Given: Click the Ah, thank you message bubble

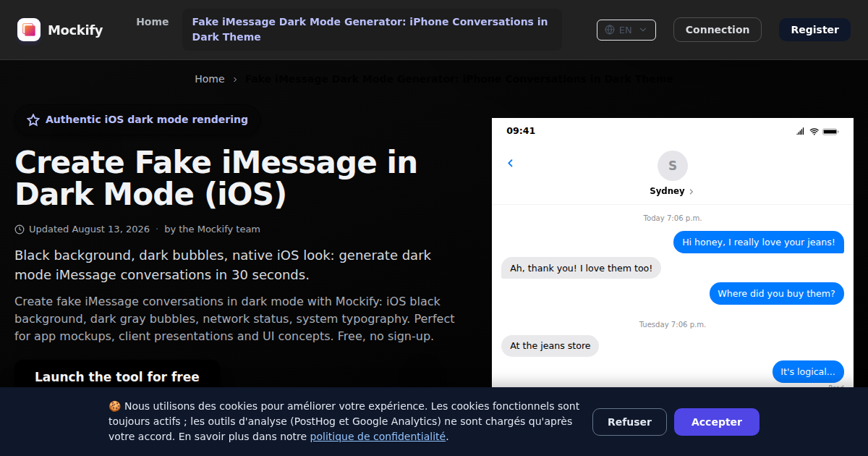Looking at the screenshot, I should point(581,269).
